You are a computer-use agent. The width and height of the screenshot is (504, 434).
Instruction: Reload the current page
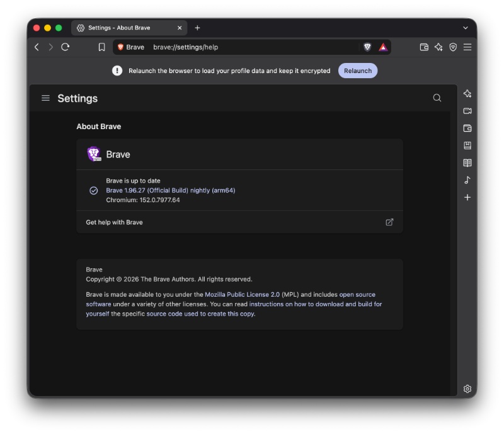click(66, 47)
